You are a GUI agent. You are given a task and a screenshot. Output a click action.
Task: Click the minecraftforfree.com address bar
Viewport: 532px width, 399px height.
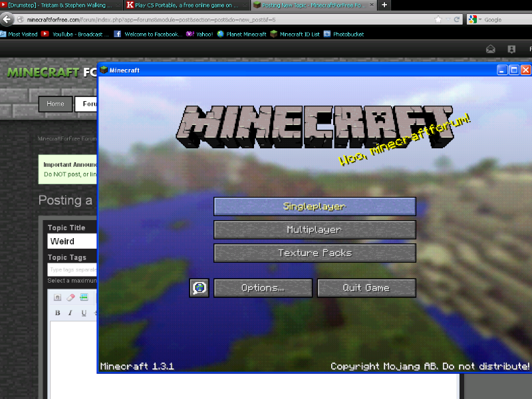tap(224, 20)
